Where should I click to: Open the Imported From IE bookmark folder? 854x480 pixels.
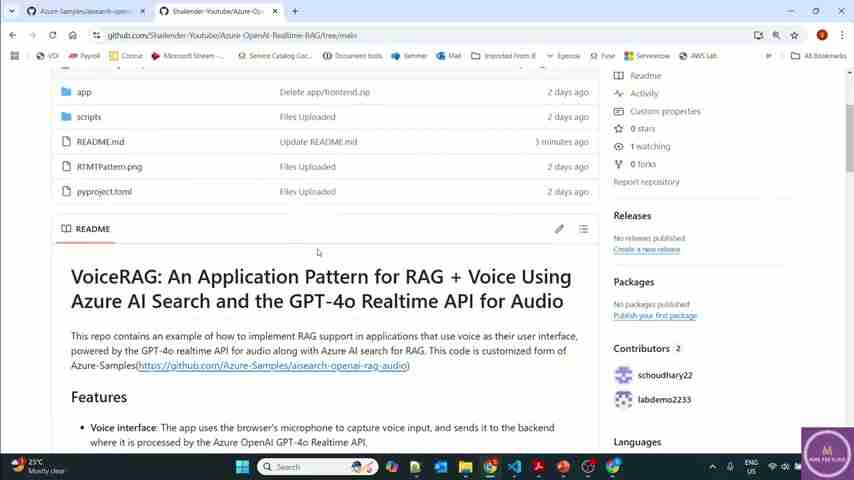503,56
